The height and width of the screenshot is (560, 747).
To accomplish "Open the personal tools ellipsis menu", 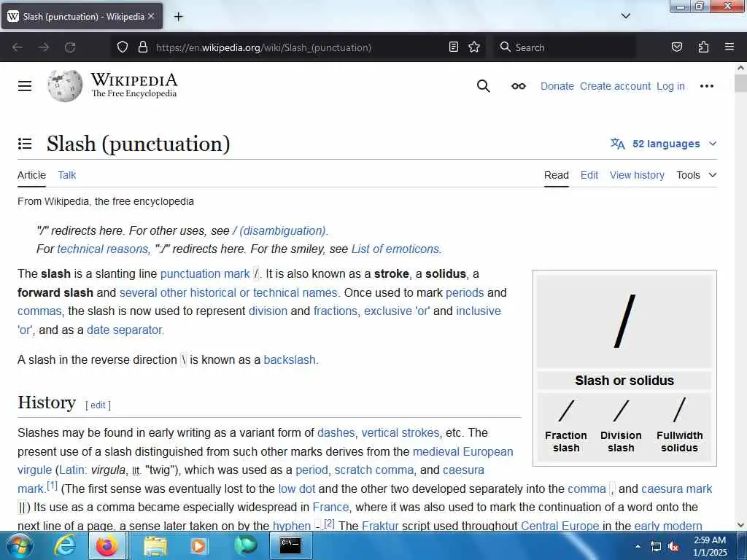I will click(x=706, y=86).
